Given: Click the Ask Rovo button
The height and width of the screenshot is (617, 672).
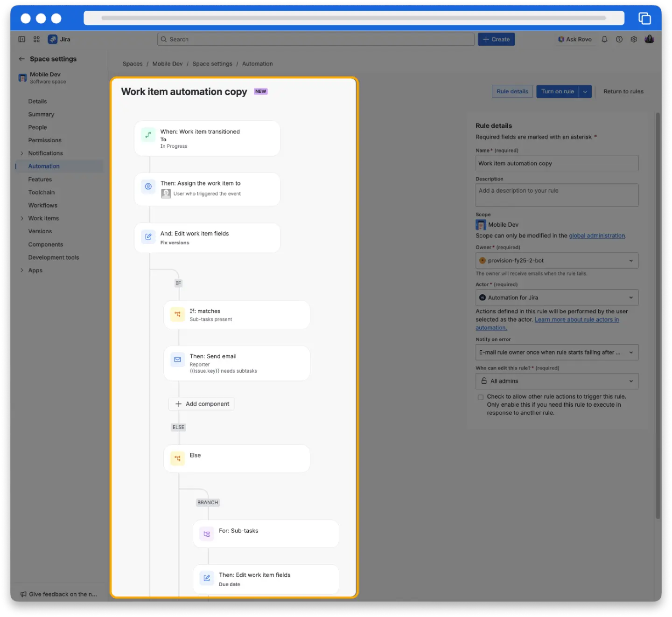Looking at the screenshot, I should click(574, 39).
